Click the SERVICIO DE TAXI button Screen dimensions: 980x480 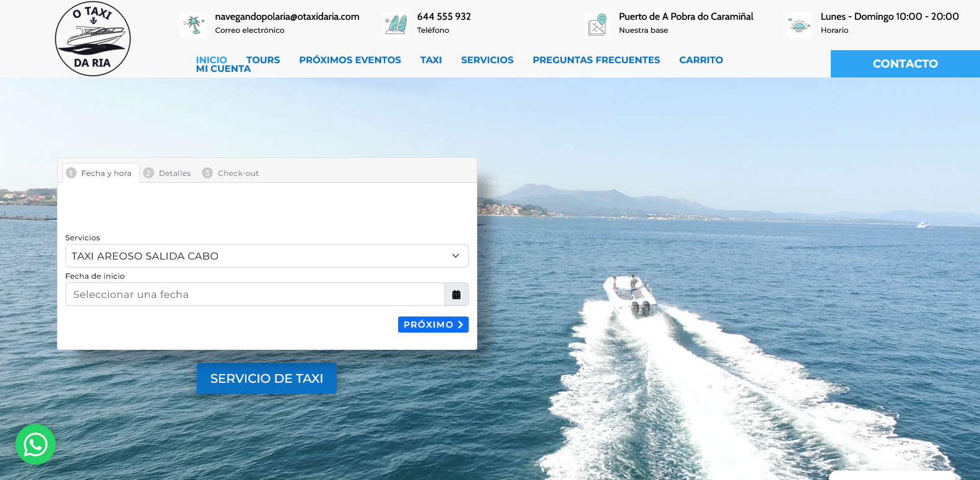pyautogui.click(x=266, y=378)
